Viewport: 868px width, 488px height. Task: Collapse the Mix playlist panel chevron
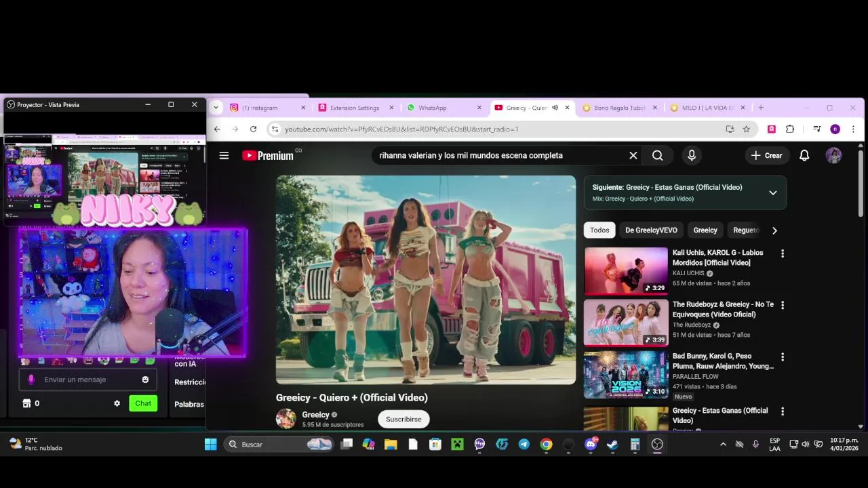tap(772, 192)
